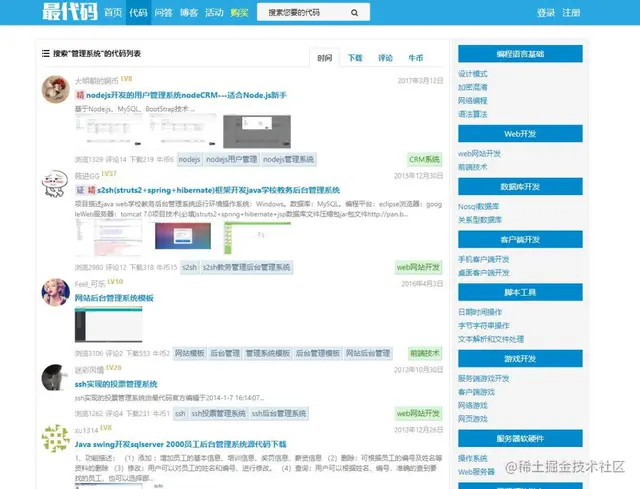Screen dimensions: 640x489
Task: Open 日期时间操作 sidebar link
Action: (480, 312)
